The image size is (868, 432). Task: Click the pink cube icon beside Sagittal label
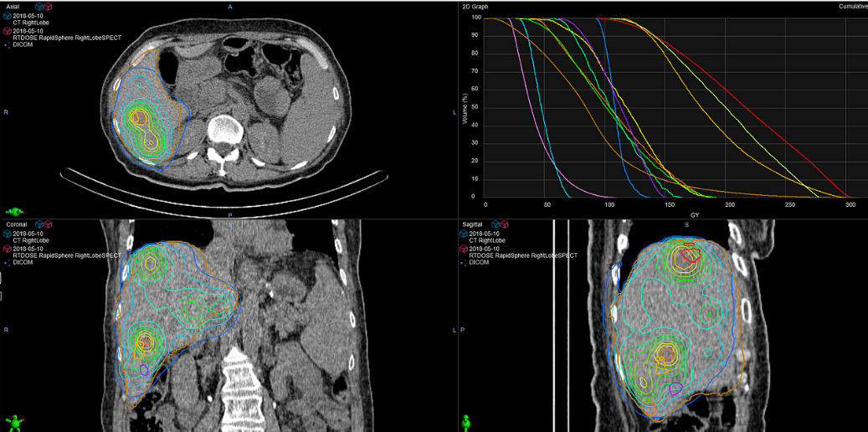coord(504,224)
